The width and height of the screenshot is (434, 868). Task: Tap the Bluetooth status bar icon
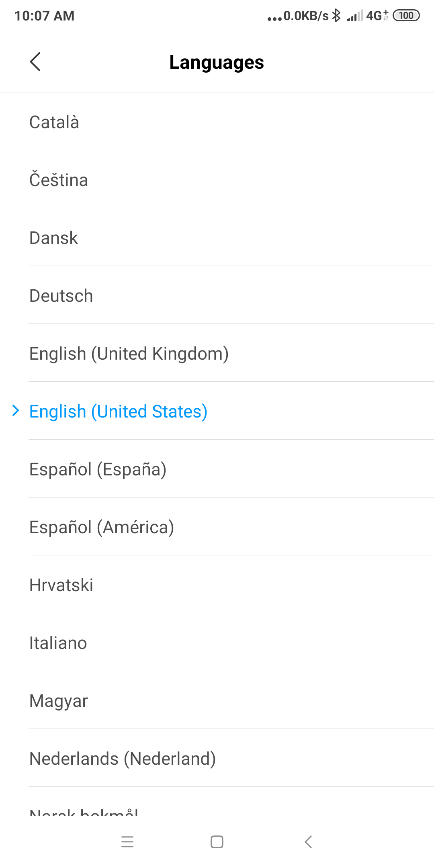[336, 16]
